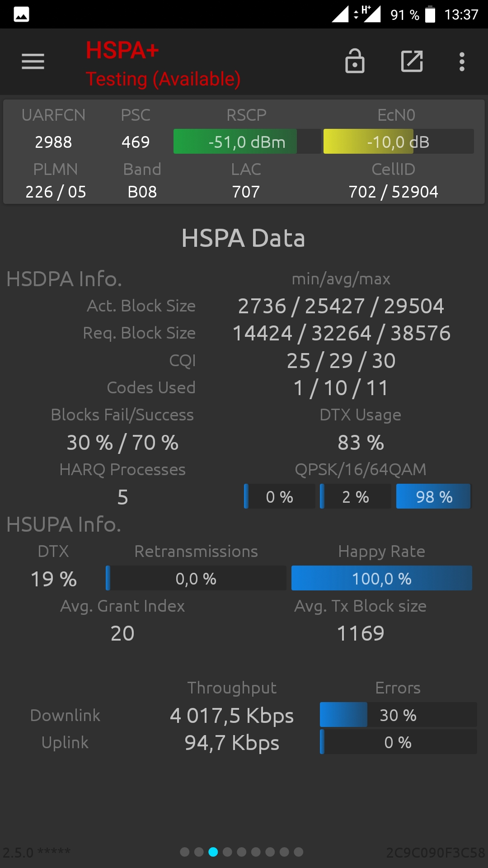Screen dimensions: 488x868
Task: Open the hamburger navigation menu
Action: click(33, 61)
